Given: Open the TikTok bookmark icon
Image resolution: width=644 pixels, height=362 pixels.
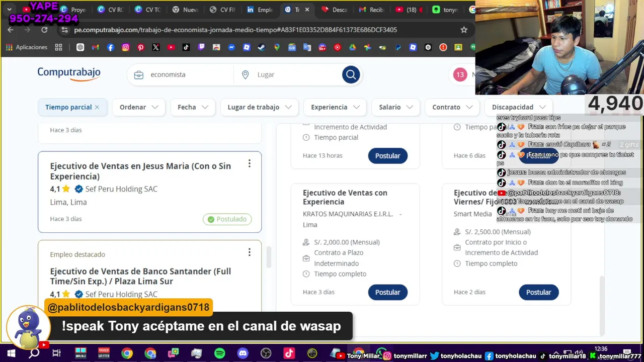Looking at the screenshot, I should point(186,47).
